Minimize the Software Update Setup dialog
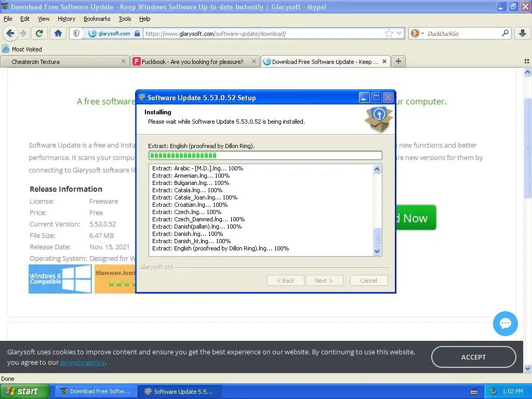 point(364,98)
